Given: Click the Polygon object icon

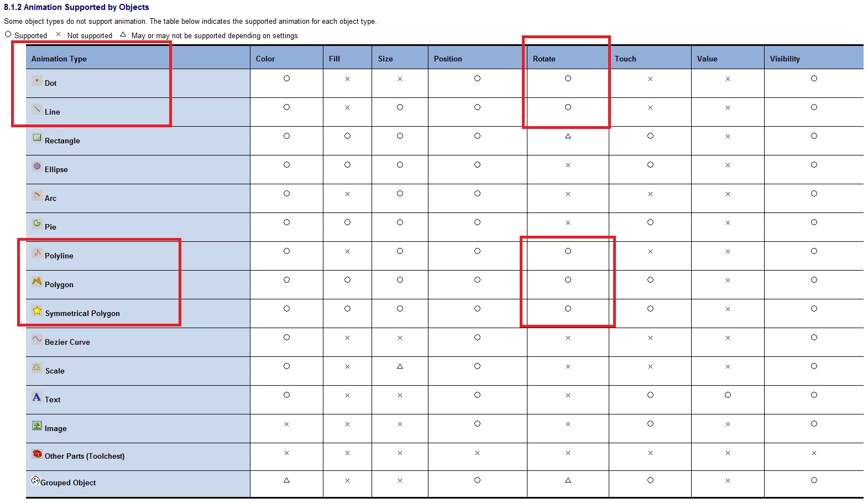Looking at the screenshot, I should point(36,281).
